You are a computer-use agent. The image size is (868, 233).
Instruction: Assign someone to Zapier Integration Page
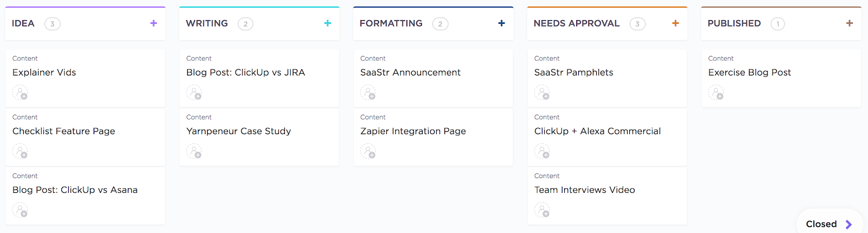tap(368, 152)
